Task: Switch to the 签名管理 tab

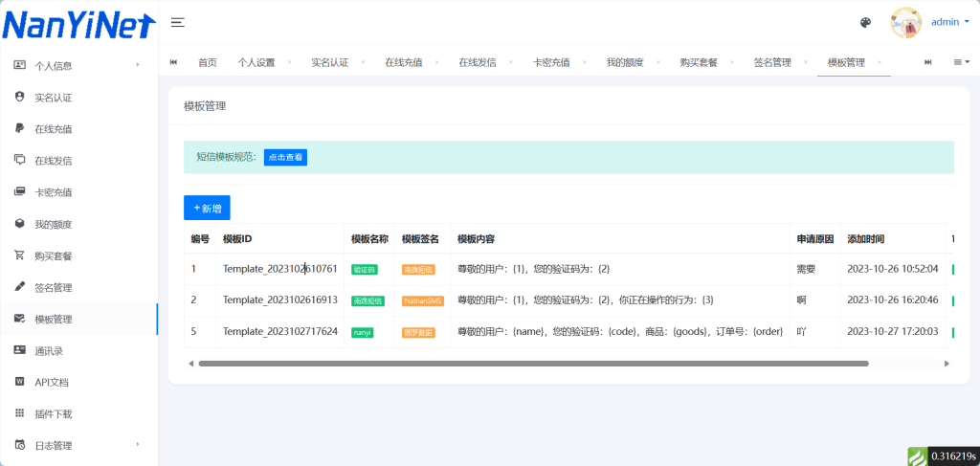Action: pos(772,62)
